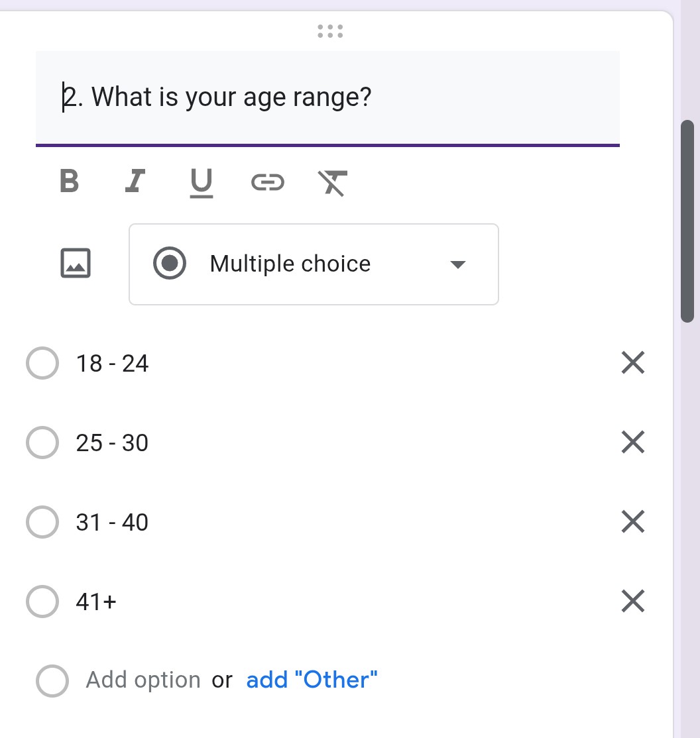700x738 pixels.
Task: Underline the question text
Action: [202, 182]
